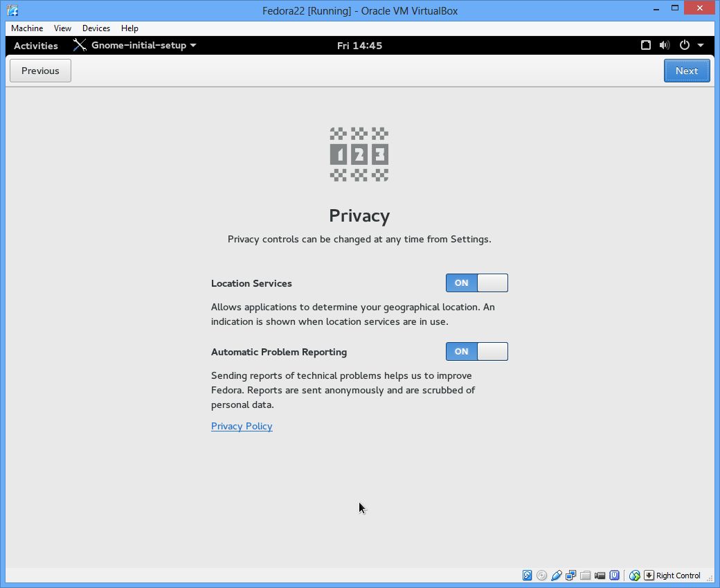Click the screen indicator in GNOME top bar
Screen dimensions: 720x588
[646, 45]
